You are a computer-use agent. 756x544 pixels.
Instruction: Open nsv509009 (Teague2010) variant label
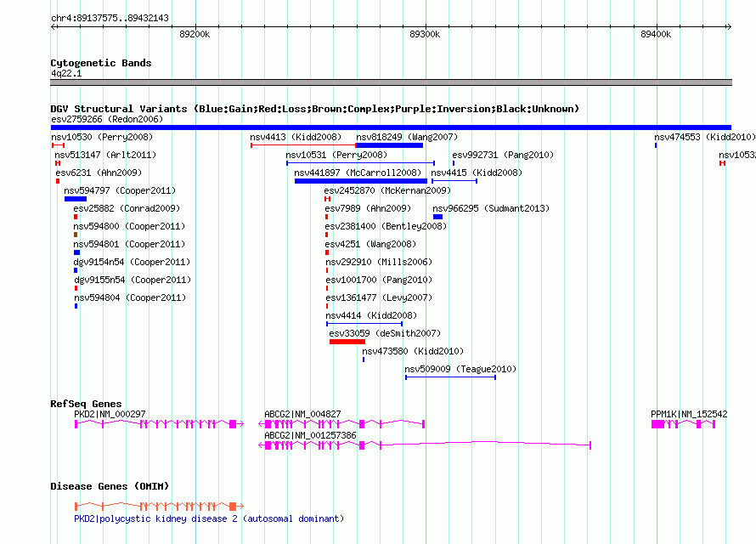click(x=460, y=369)
